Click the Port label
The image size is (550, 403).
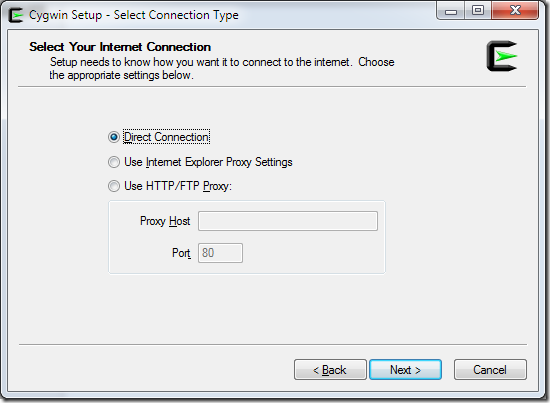pos(181,253)
